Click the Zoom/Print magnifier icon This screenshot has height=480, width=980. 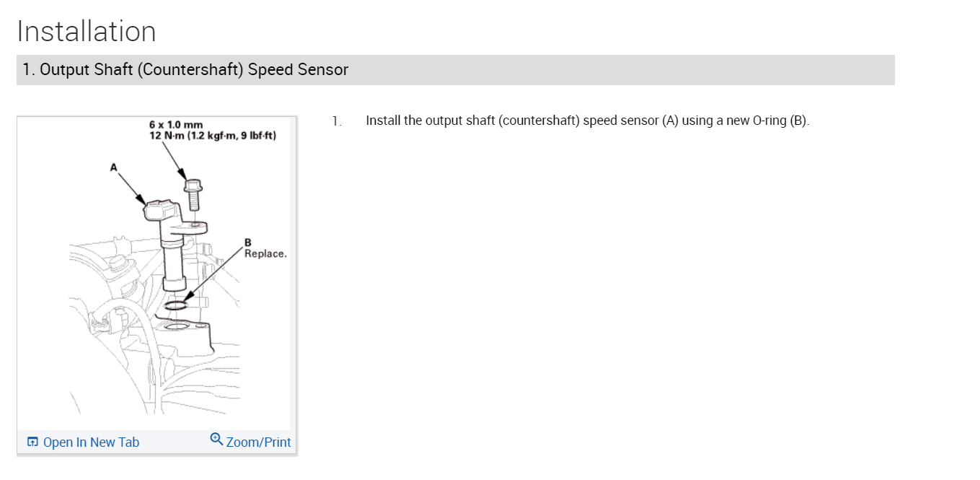tap(216, 440)
